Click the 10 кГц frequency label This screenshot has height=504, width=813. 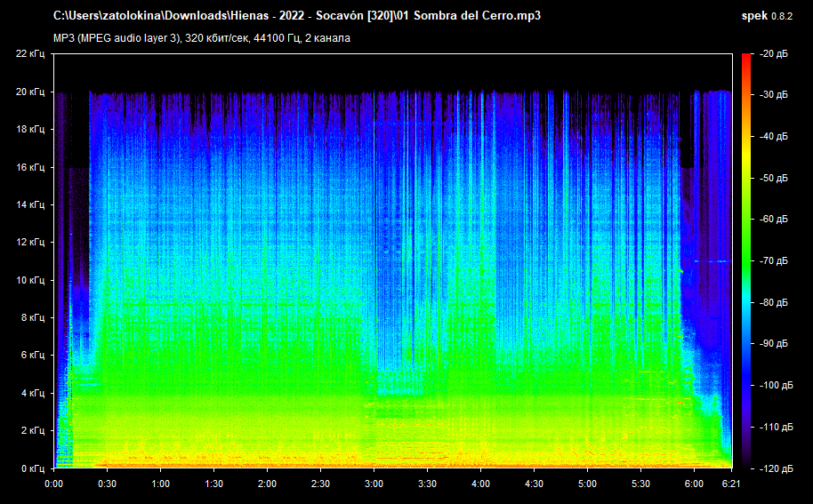tap(28, 280)
